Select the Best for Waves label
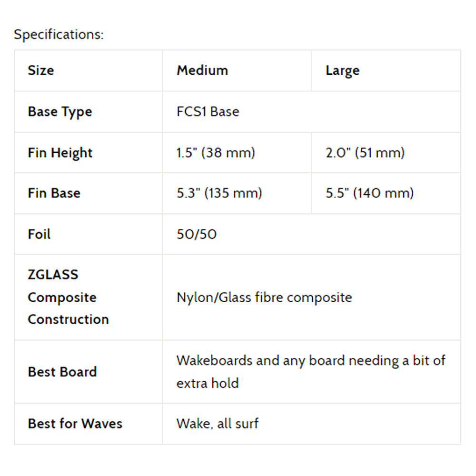 coord(75,424)
